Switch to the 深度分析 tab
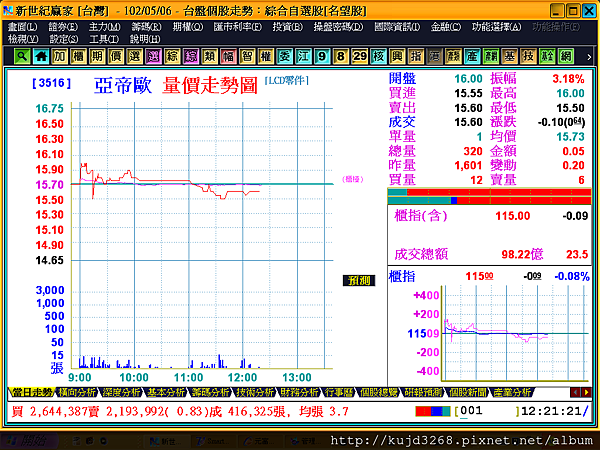The width and height of the screenshot is (600, 450). (x=121, y=392)
